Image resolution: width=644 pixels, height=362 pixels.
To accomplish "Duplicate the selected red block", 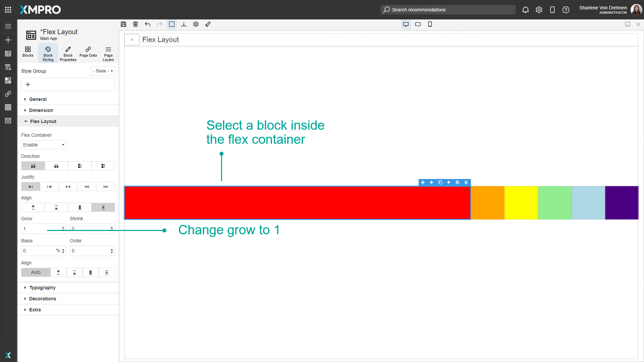I will point(440,182).
